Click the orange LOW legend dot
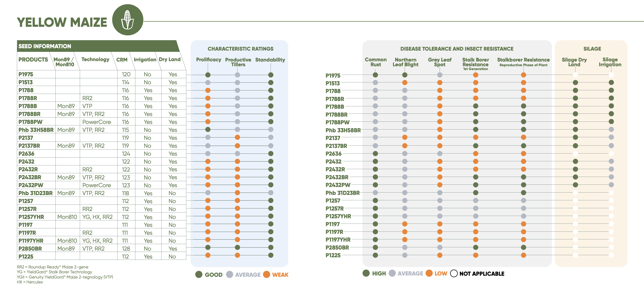 (x=429, y=273)
